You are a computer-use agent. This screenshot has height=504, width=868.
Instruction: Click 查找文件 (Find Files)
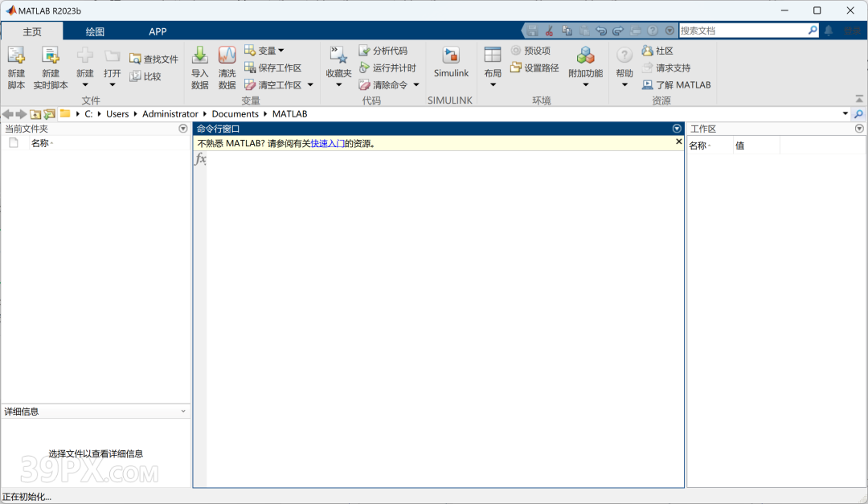(x=154, y=59)
